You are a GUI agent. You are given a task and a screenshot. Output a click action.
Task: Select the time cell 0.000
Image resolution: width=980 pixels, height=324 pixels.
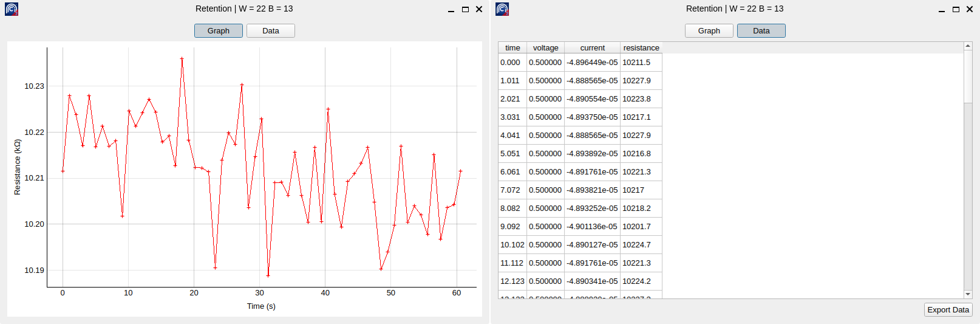512,63
